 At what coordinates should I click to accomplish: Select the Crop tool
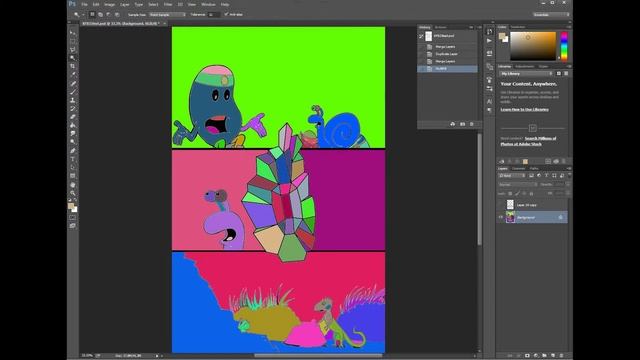pyautogui.click(x=73, y=66)
